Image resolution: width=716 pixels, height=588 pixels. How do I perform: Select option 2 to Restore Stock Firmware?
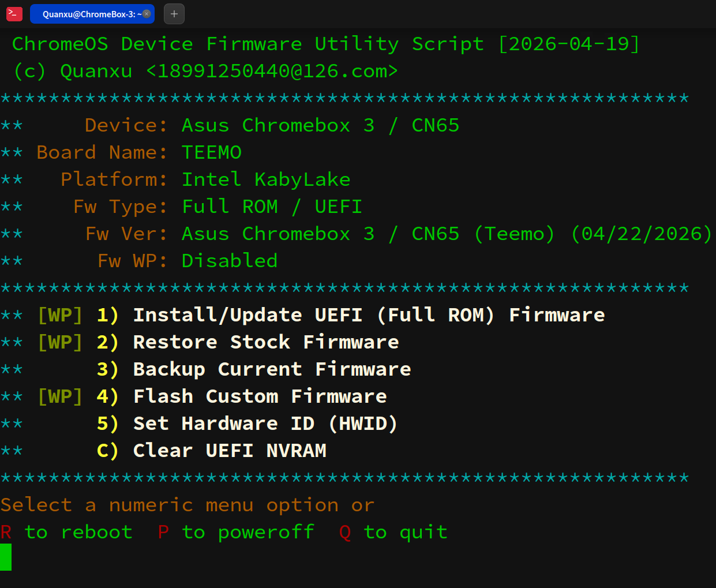265,342
